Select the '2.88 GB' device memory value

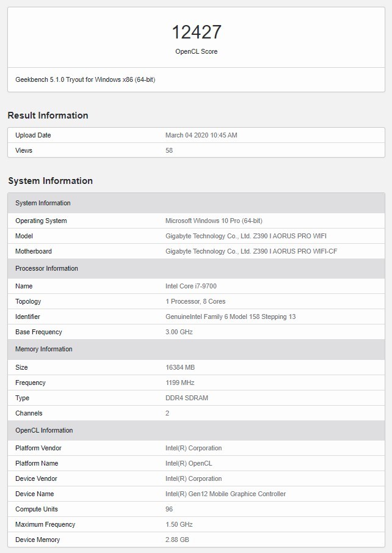[x=177, y=540]
